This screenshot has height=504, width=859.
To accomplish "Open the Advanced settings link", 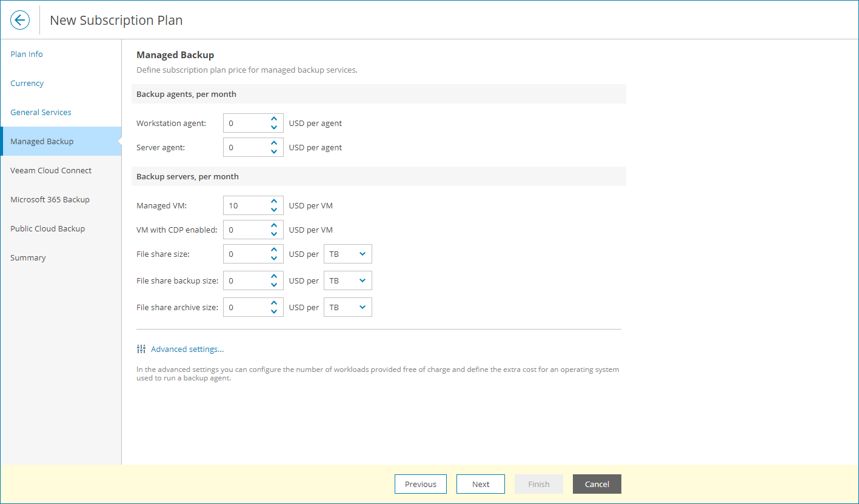I will coord(187,350).
